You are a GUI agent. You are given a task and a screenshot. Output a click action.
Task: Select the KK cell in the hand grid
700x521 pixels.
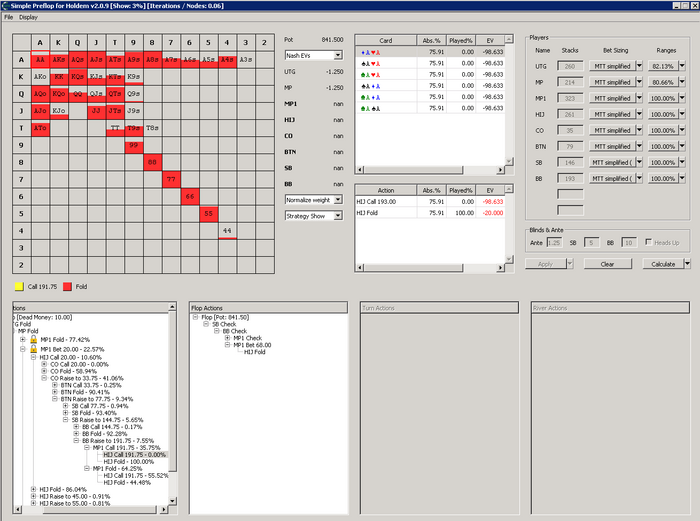(x=59, y=76)
